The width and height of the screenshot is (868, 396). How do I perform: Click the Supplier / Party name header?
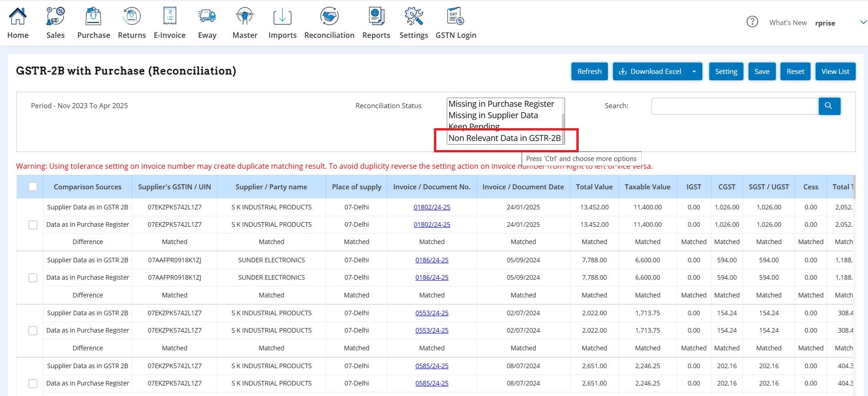coord(271,187)
